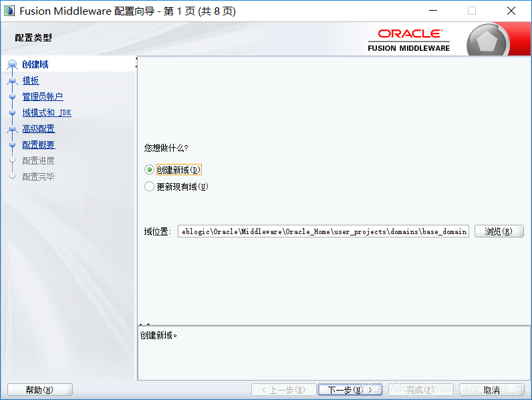Click the 配置完毕 step node icon

click(13, 176)
